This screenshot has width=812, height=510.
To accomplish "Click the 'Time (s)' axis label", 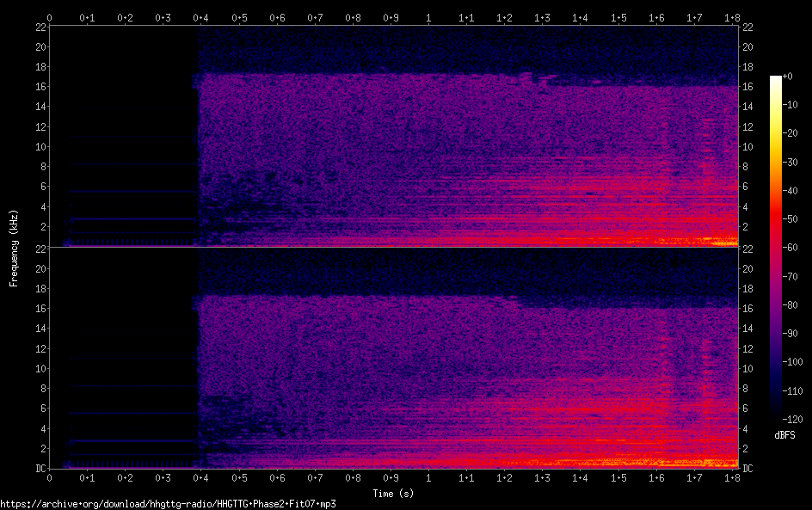I will [x=395, y=494].
